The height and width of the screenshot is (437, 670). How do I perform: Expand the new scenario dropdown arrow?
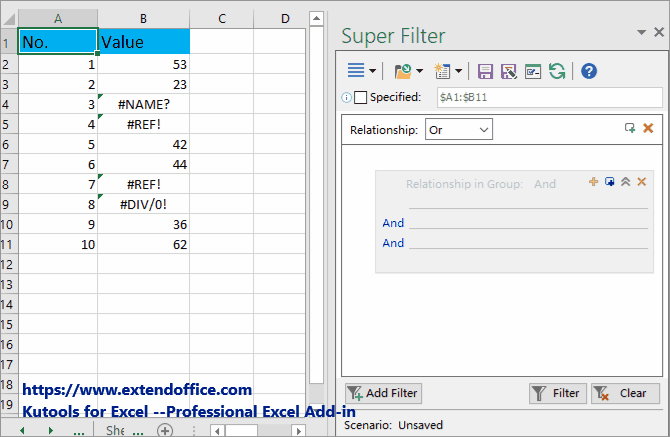point(459,71)
